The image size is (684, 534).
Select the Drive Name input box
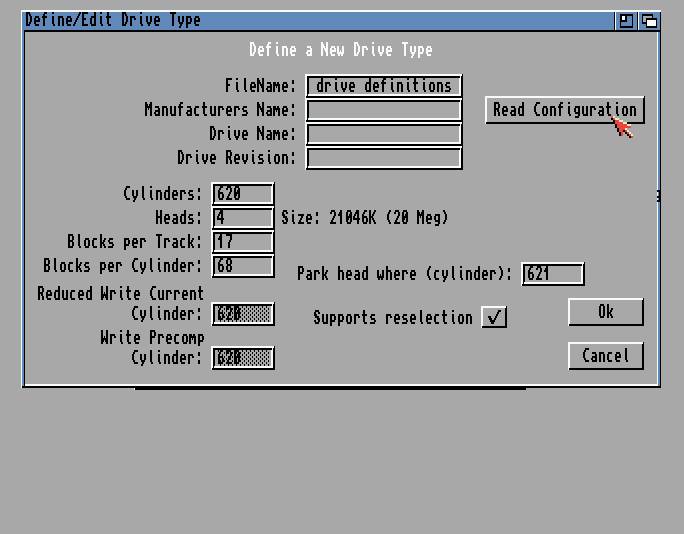[384, 134]
